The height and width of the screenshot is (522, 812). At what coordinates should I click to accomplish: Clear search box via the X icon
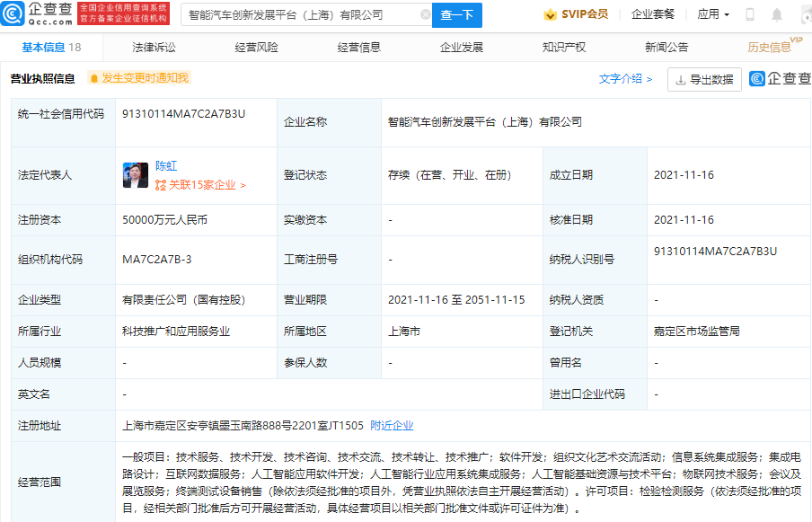click(426, 15)
